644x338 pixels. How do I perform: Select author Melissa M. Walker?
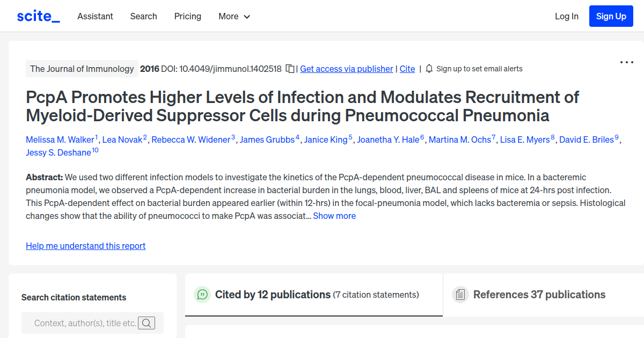[61, 139]
